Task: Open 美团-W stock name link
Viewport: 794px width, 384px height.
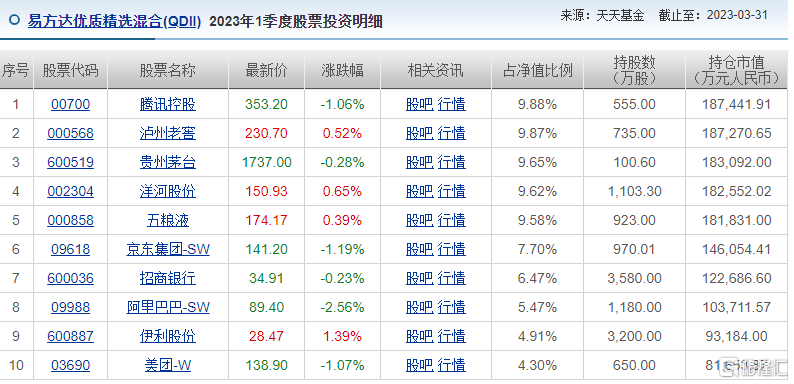Action: point(168,365)
